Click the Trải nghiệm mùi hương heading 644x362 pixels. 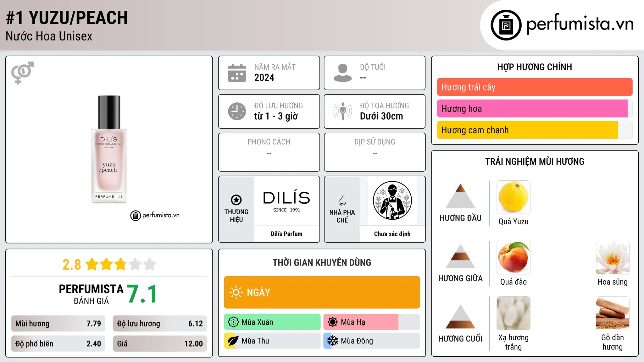pyautogui.click(x=535, y=162)
